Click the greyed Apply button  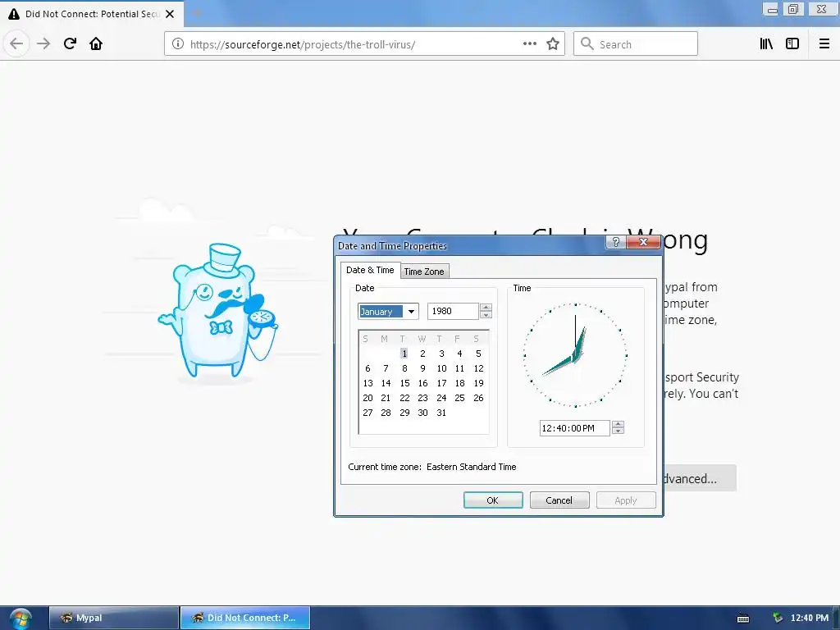[x=626, y=500]
